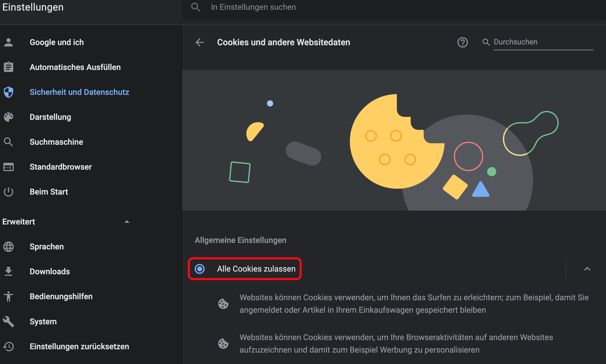
Task: Click the back arrow beside Cookies heading
Action: 199,42
